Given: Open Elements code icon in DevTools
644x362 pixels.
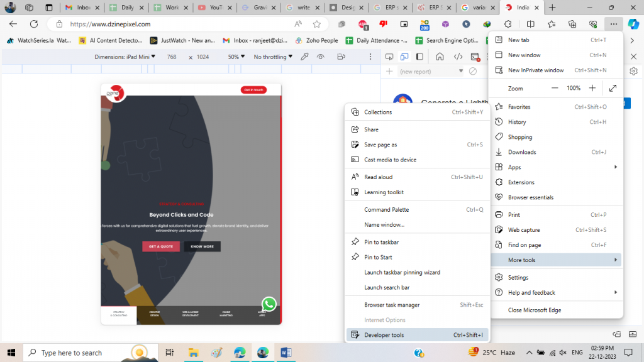Looking at the screenshot, I should pos(458,57).
